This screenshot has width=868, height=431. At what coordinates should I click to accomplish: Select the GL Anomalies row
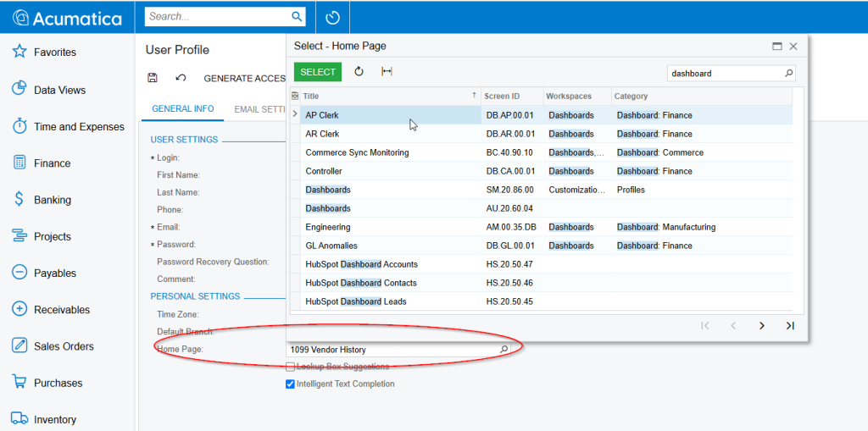[x=542, y=246]
